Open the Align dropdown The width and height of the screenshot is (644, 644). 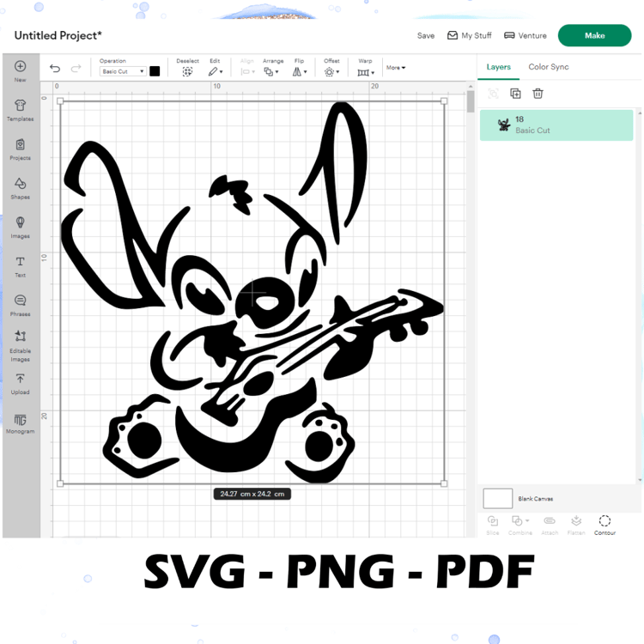(247, 72)
